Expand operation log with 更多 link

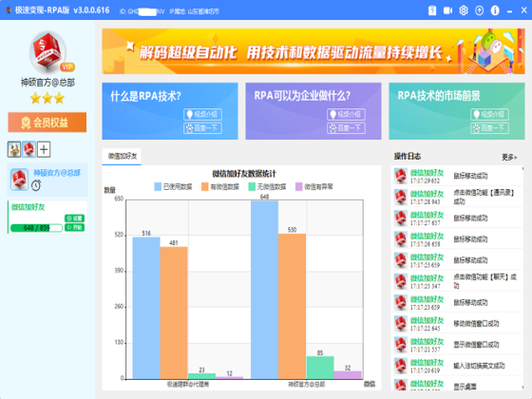click(x=509, y=157)
